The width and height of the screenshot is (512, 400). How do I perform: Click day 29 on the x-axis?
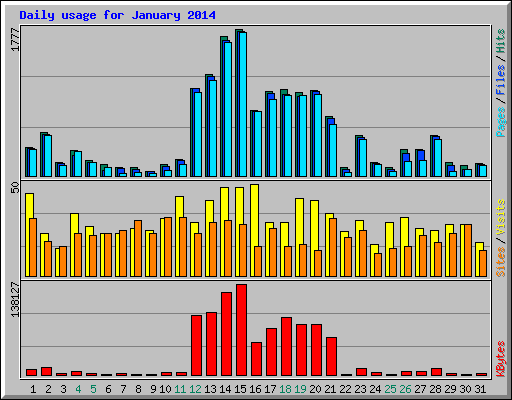tap(450, 389)
